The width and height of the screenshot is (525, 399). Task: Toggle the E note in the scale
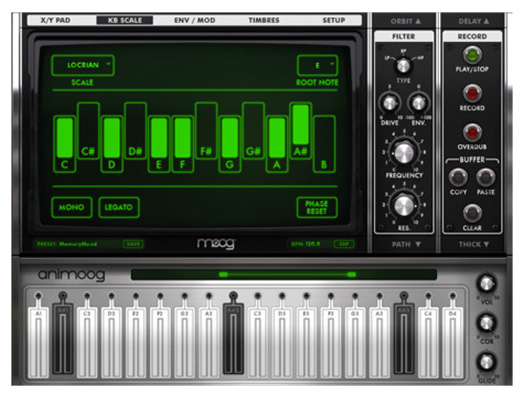[x=159, y=144]
